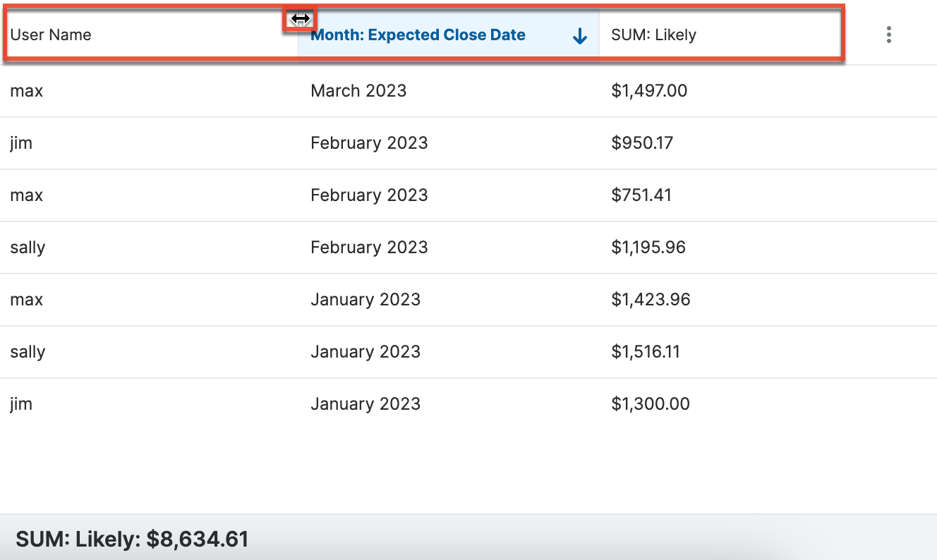The width and height of the screenshot is (937, 560).
Task: Select the max cell in the March 2023 row
Action: click(27, 91)
